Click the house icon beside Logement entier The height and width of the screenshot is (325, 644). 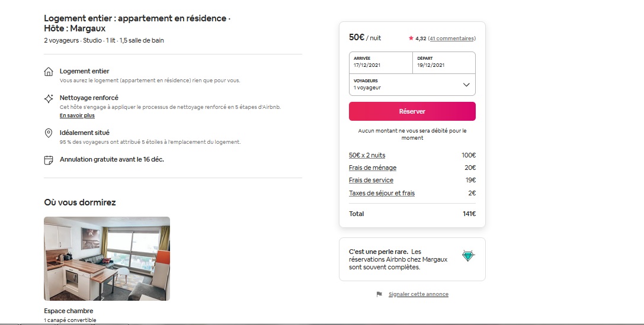(x=49, y=72)
